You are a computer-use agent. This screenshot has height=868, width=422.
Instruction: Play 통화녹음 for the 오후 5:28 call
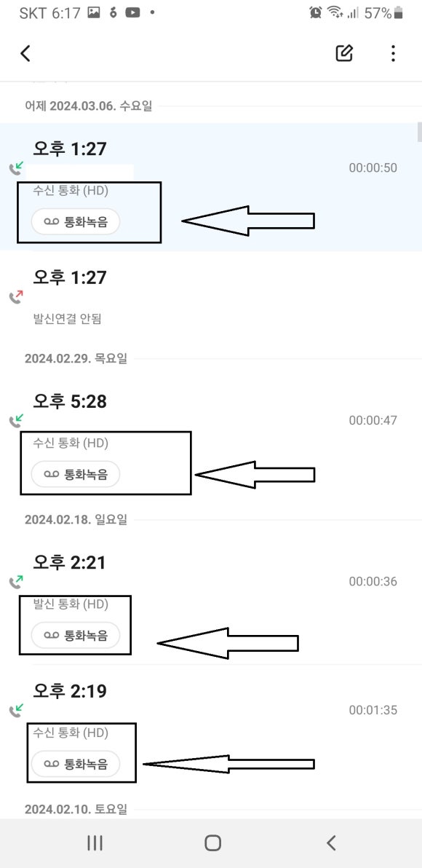click(x=76, y=474)
